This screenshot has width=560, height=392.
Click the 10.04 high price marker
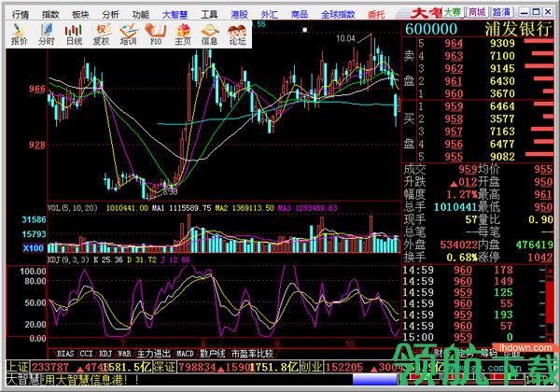point(345,38)
